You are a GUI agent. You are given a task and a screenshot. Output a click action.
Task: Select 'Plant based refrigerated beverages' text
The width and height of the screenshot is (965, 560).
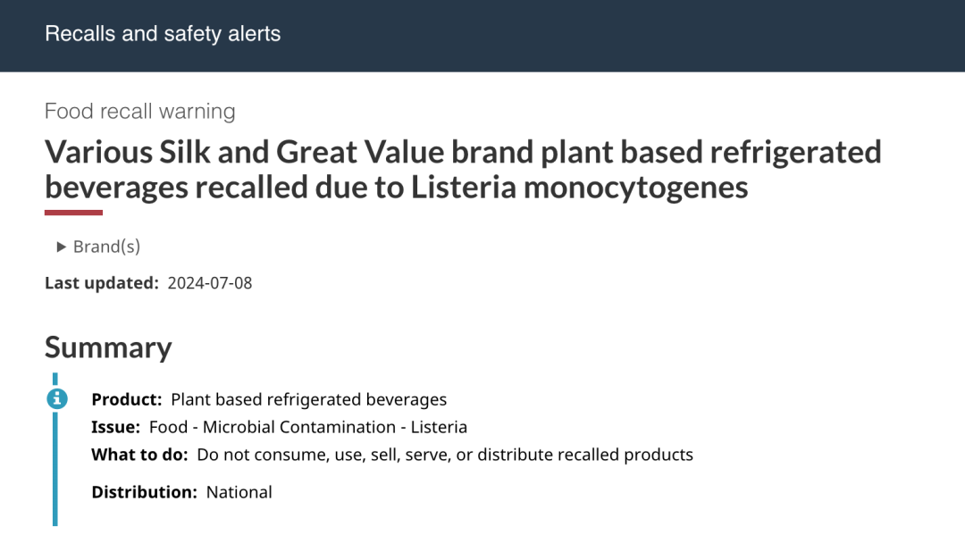click(309, 399)
